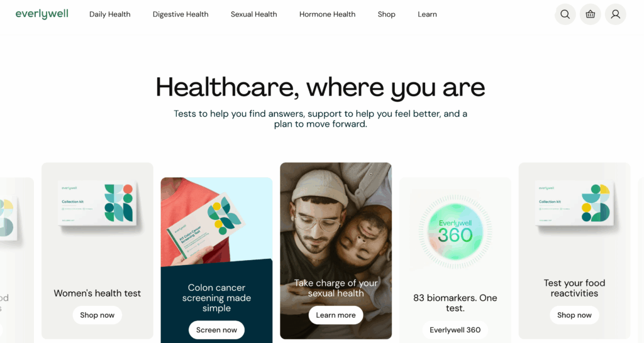This screenshot has width=644, height=343.
Task: Open the Learn navigation item
Action: pyautogui.click(x=427, y=14)
